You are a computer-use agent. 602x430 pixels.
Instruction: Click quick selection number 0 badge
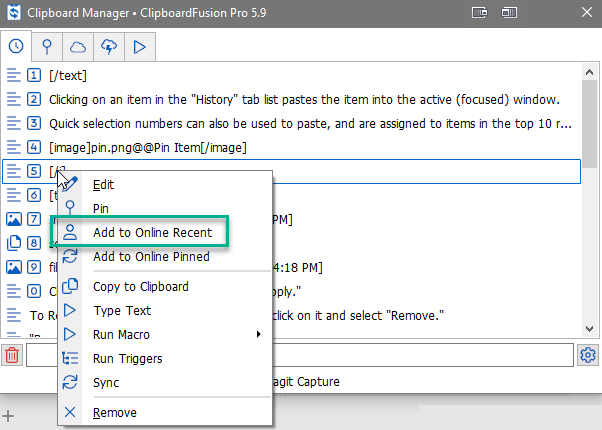[x=34, y=291]
